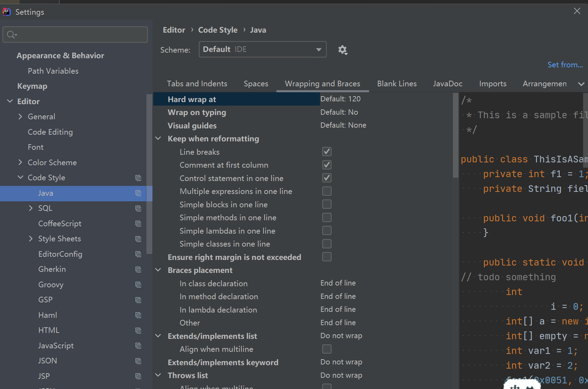The height and width of the screenshot is (389, 588).
Task: Edit the Hard wrap at value
Action: (340, 99)
